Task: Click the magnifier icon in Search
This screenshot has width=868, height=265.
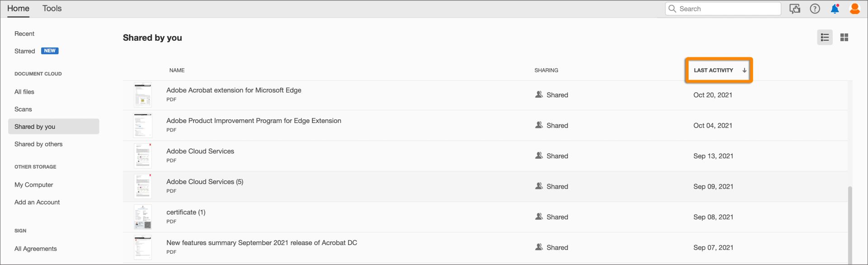Action: 672,9
